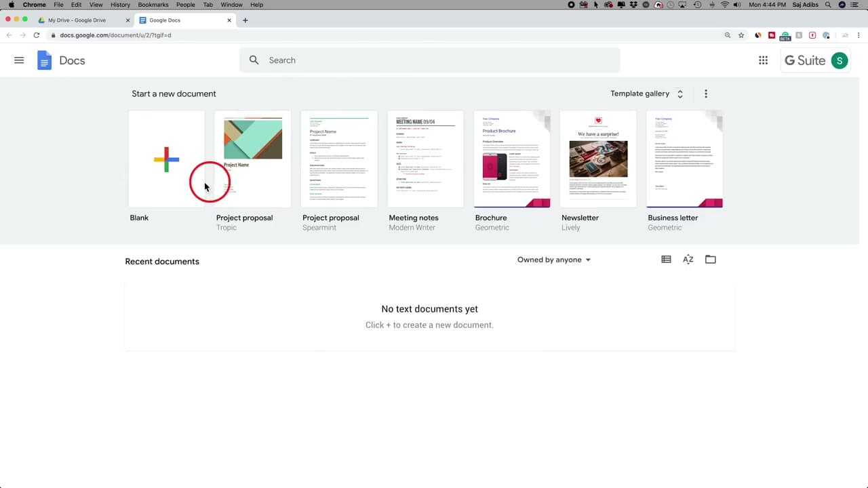This screenshot has height=488, width=868.
Task: Click the G Suite label button
Action: tap(805, 60)
